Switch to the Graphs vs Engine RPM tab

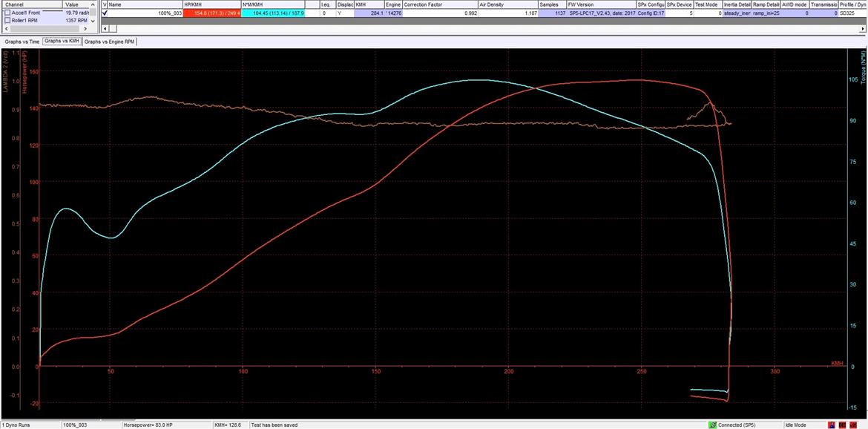[x=109, y=42]
